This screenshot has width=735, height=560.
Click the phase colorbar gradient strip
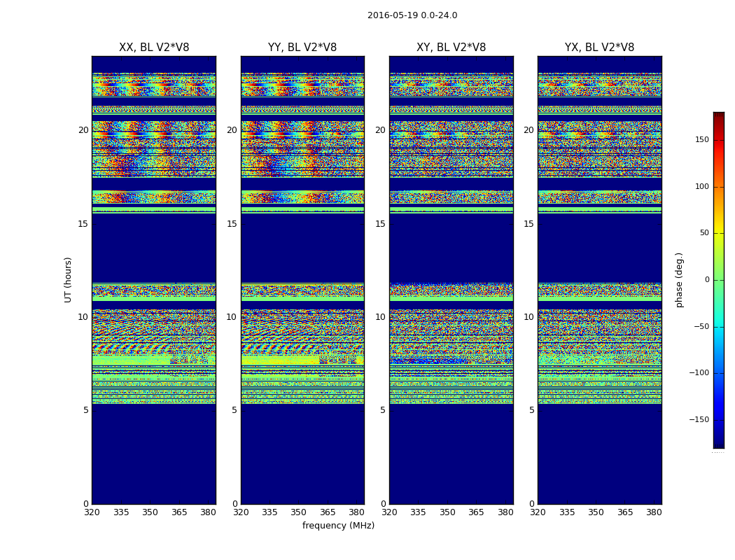point(719,280)
